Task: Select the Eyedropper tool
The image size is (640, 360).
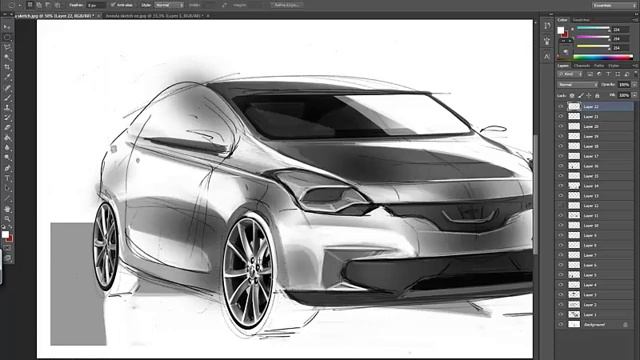Action: point(7,78)
